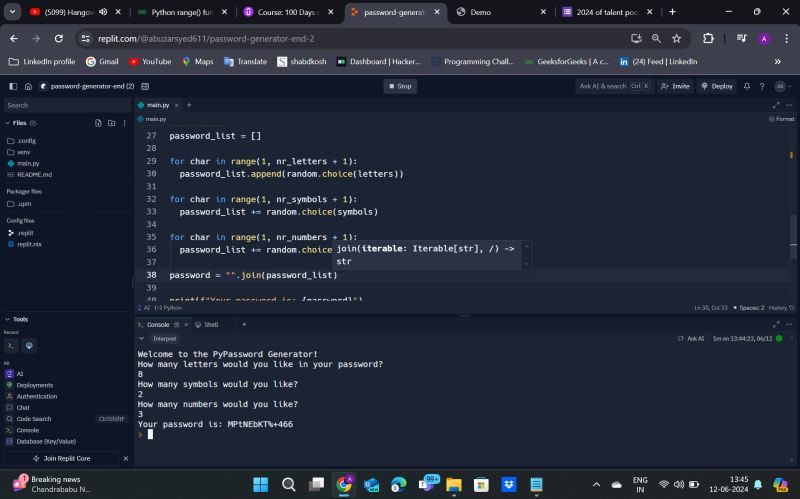Click Format code icon in editor
Screen dimensions: 800x499
tap(781, 118)
